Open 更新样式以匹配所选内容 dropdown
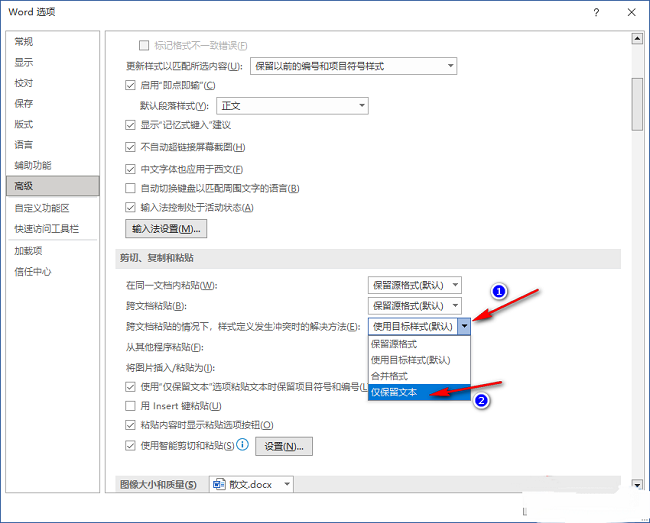 [x=353, y=66]
